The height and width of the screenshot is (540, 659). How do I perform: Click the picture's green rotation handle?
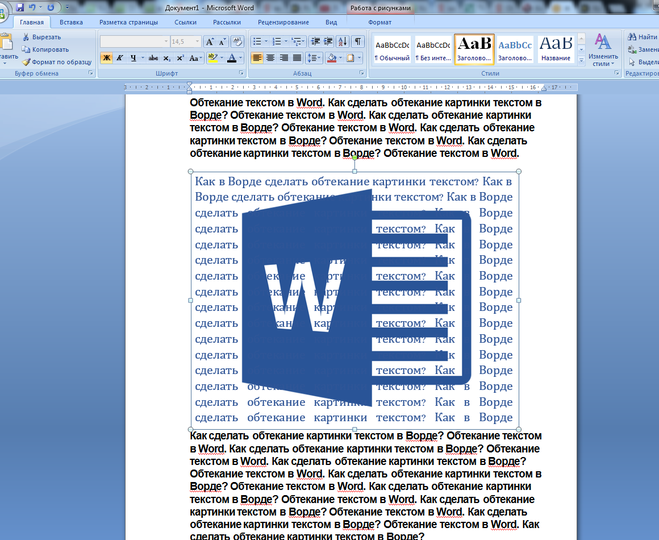[355, 158]
